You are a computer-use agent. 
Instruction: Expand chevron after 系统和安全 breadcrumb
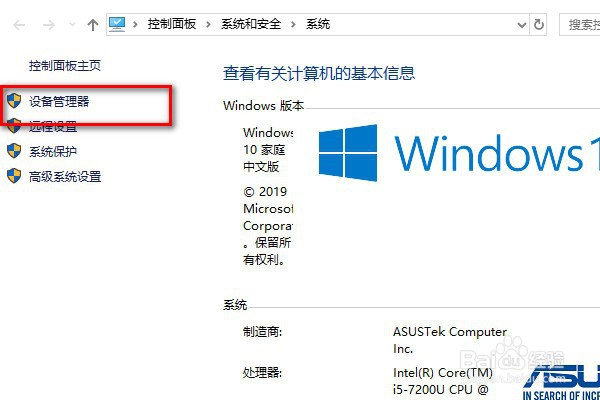[293, 24]
